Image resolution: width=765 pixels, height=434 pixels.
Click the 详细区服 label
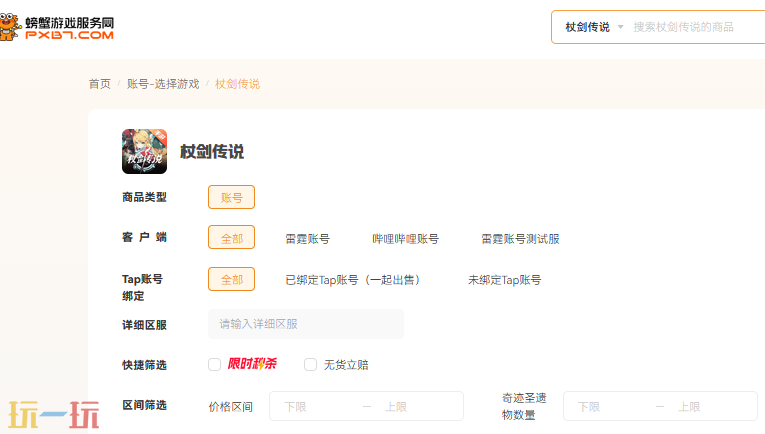[144, 325]
